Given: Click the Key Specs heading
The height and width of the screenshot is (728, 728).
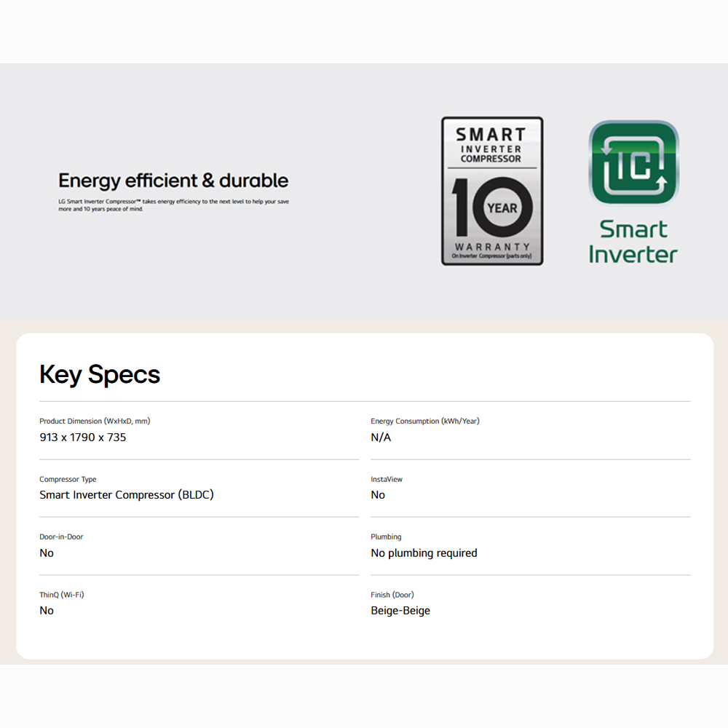Looking at the screenshot, I should [x=100, y=374].
